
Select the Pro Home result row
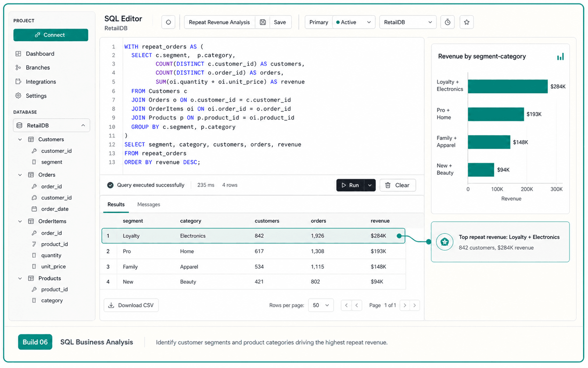(254, 251)
